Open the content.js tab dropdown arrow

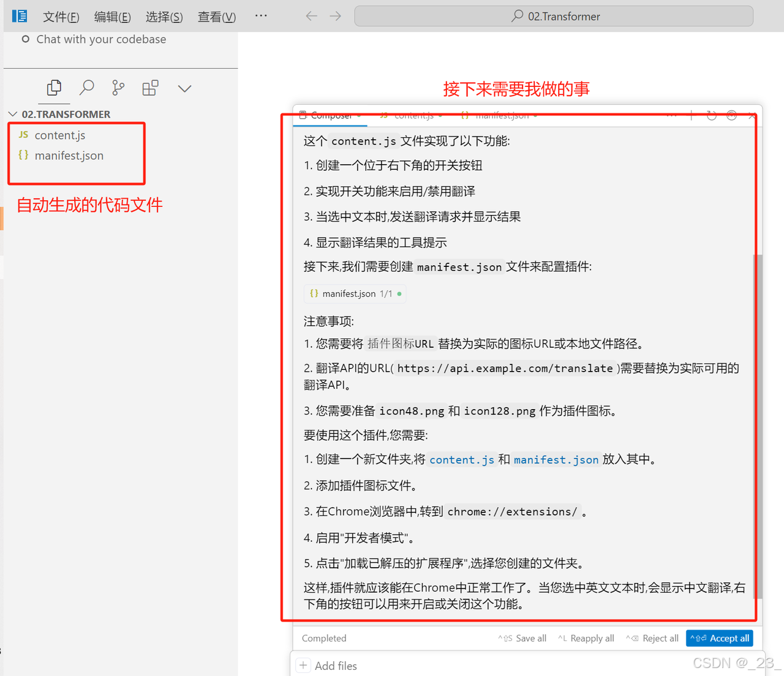(x=441, y=115)
